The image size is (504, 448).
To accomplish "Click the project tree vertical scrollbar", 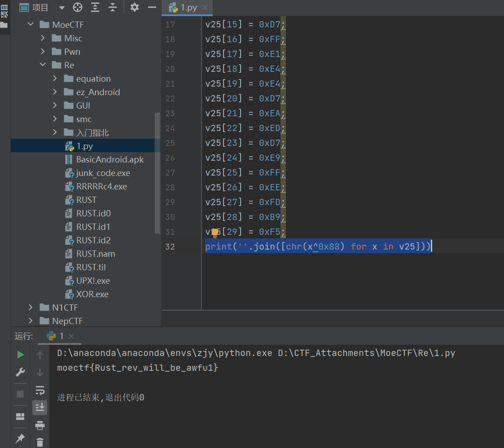I will coord(157,173).
